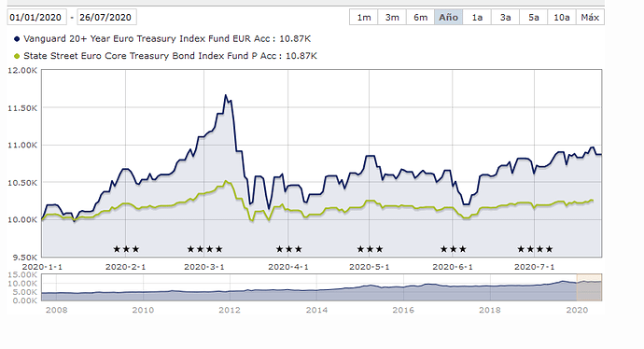Click the four-star rating marker near 2020-3-1
The width and height of the screenshot is (644, 349).
205,249
